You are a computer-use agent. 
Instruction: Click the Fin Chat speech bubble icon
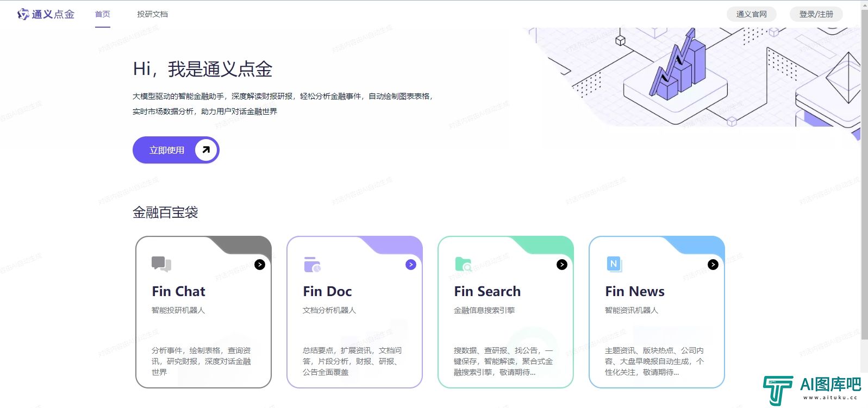coord(161,264)
